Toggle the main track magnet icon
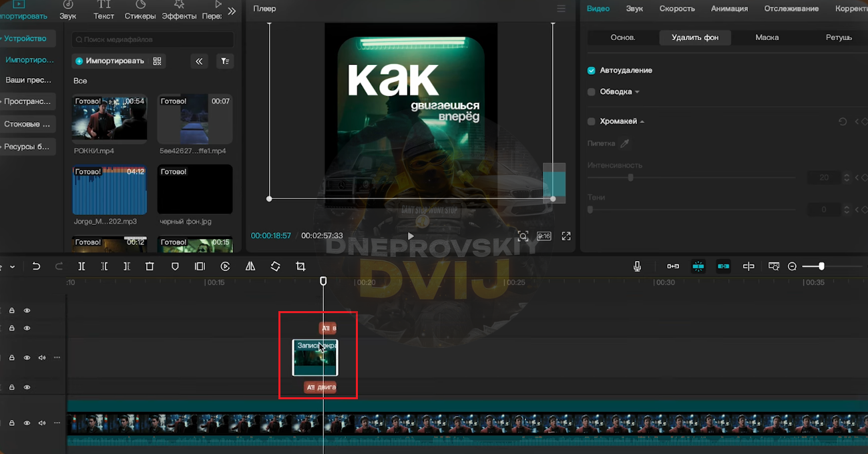 tap(673, 266)
